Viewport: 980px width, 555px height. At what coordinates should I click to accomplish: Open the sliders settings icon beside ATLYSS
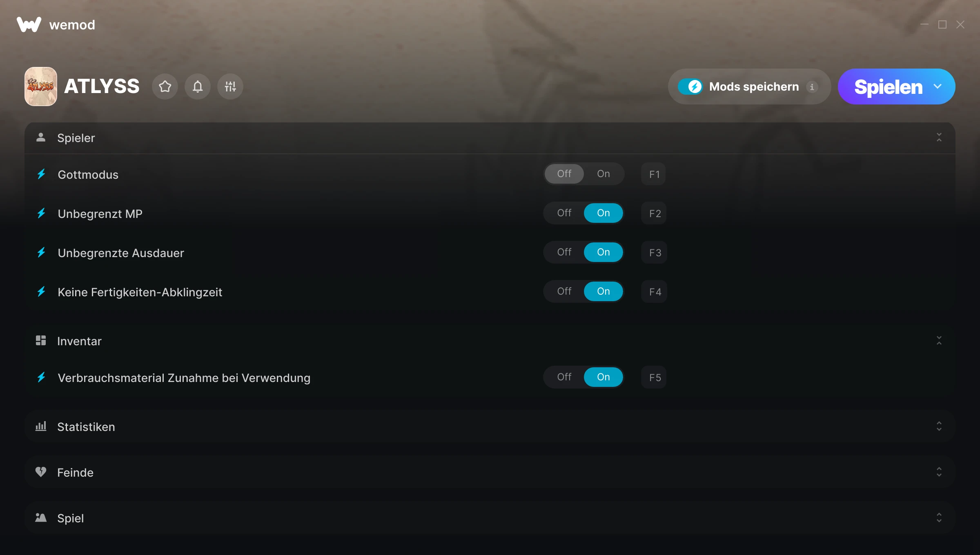[x=230, y=87]
